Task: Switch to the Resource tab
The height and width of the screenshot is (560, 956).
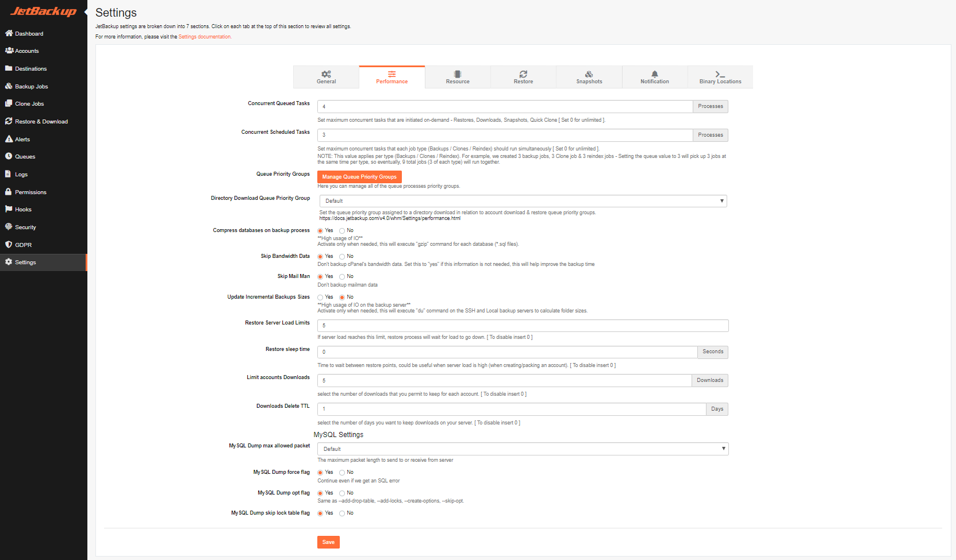Action: pyautogui.click(x=458, y=77)
